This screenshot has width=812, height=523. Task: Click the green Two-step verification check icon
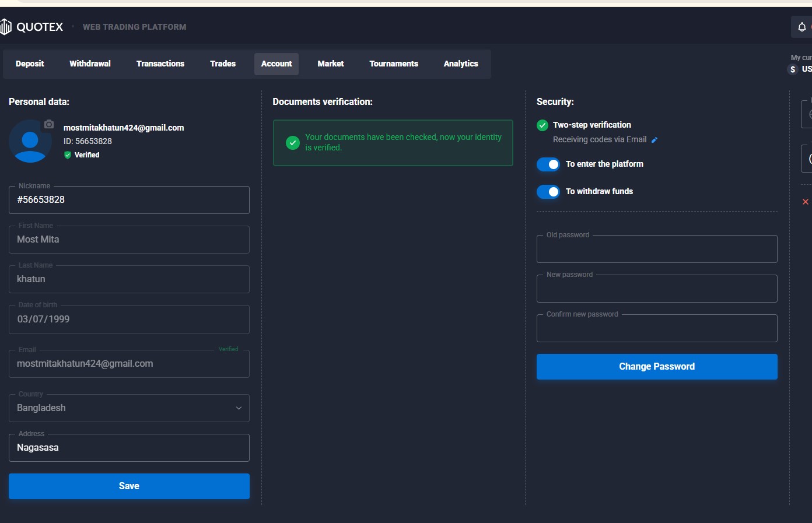[542, 125]
